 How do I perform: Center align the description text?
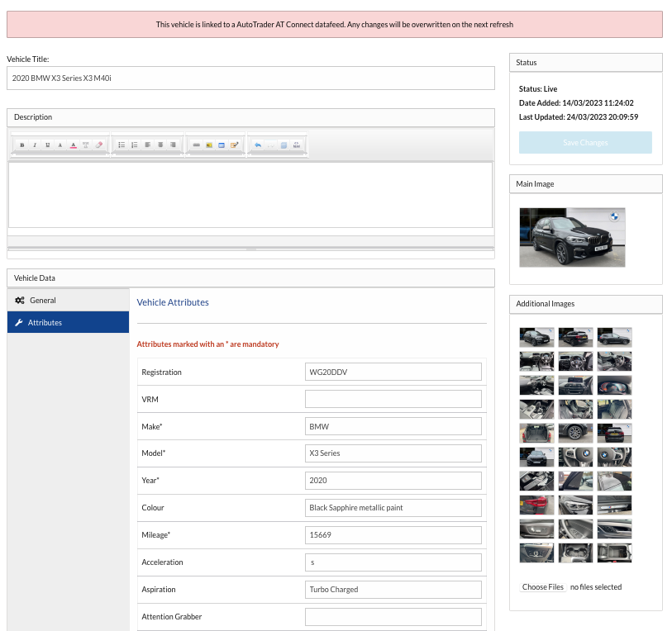[x=160, y=145]
